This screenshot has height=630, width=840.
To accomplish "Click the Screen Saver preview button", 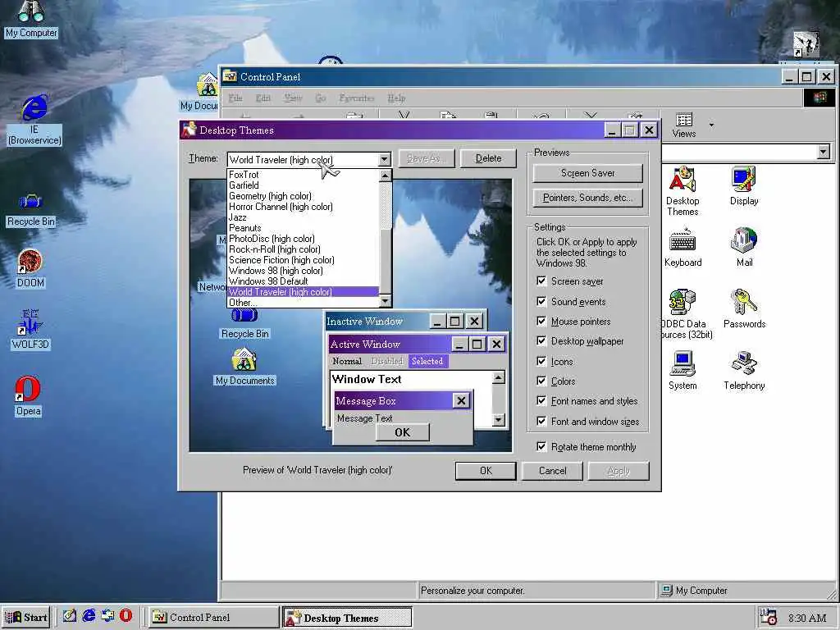I will [587, 173].
